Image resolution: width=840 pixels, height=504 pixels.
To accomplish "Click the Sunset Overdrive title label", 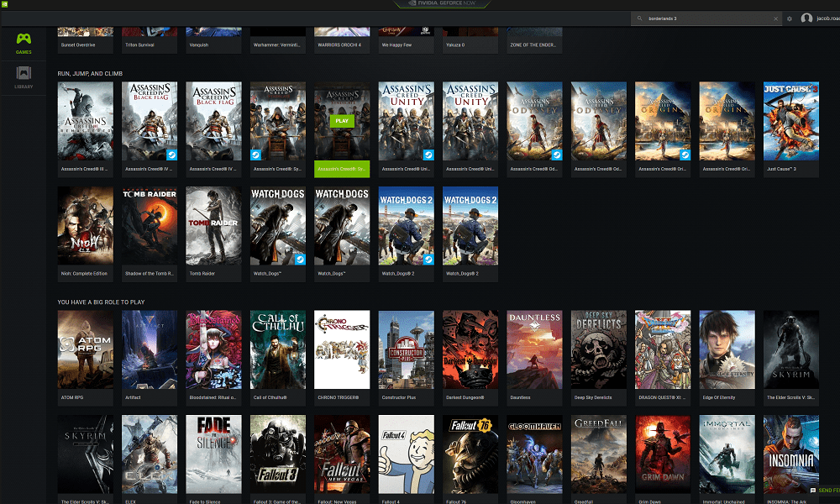I will tap(78, 45).
